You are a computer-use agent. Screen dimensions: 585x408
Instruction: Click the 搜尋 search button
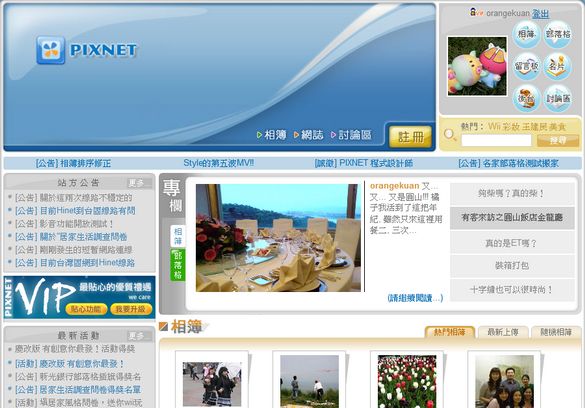(558, 141)
